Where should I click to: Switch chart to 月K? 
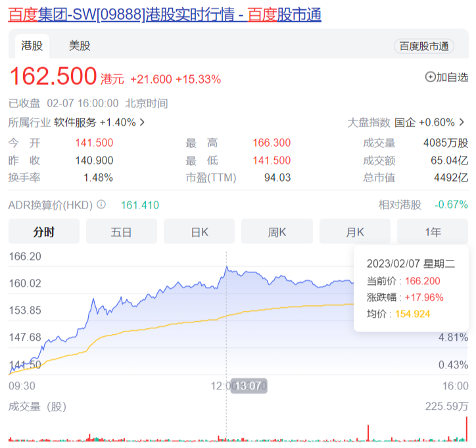pyautogui.click(x=355, y=232)
